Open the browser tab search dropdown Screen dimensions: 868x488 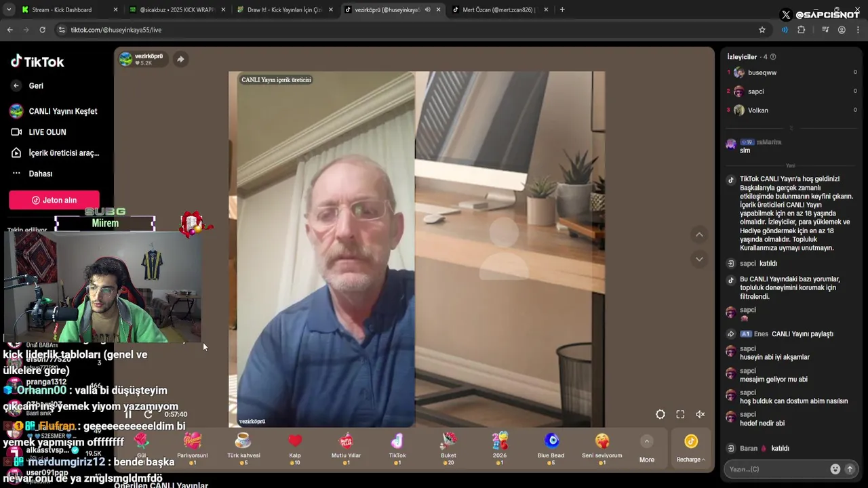point(9,9)
